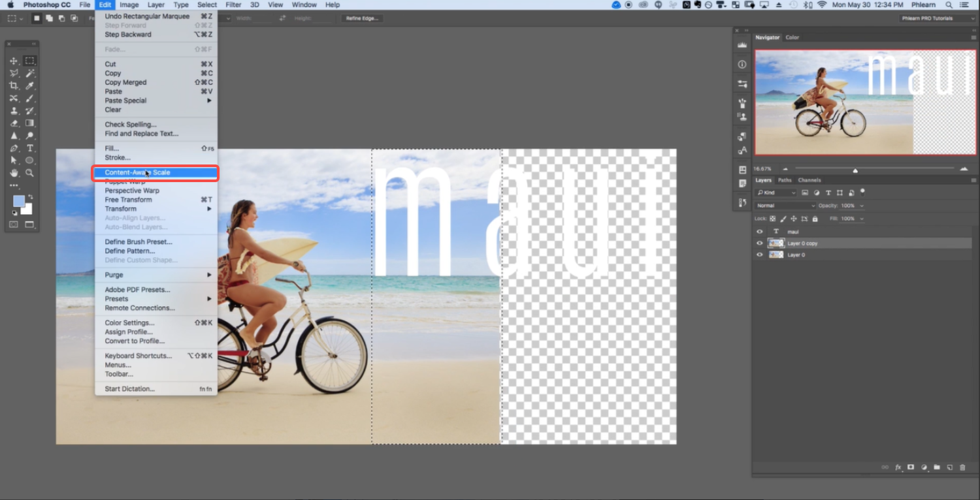The height and width of the screenshot is (500, 980).
Task: Choose Content-Aware Scale from Edit menu
Action: [137, 173]
